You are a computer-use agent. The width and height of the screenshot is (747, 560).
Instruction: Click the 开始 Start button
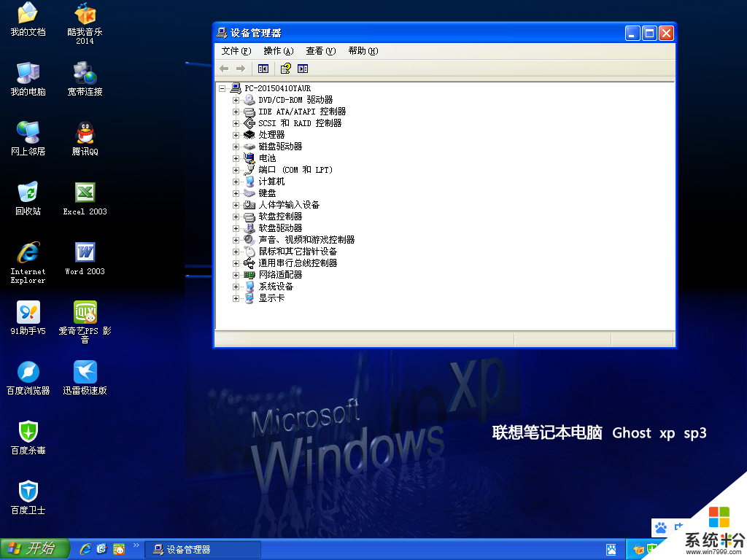point(34,549)
